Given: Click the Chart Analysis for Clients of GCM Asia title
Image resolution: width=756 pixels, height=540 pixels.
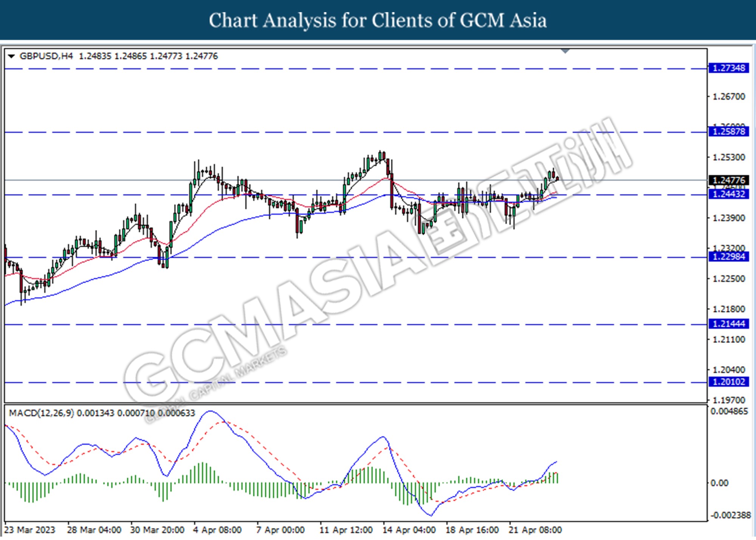Looking at the screenshot, I should point(378,20).
